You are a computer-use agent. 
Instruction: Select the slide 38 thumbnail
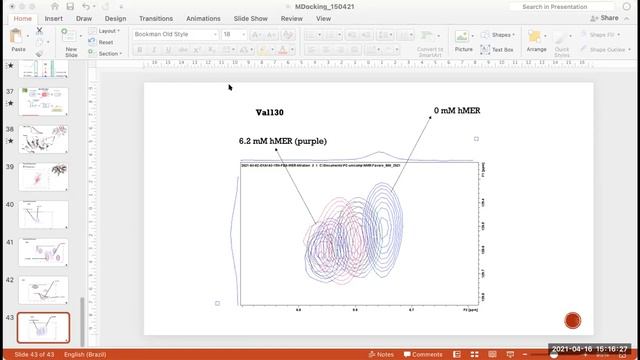click(x=43, y=139)
